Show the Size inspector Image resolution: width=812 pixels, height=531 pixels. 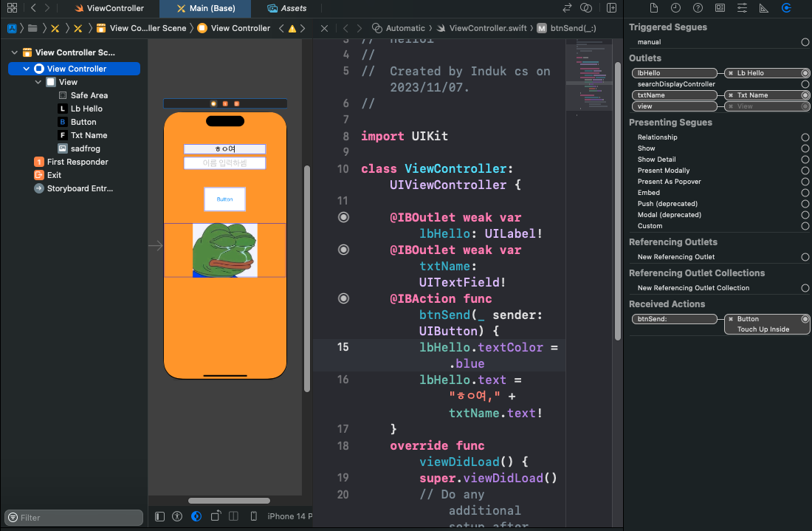coord(764,8)
